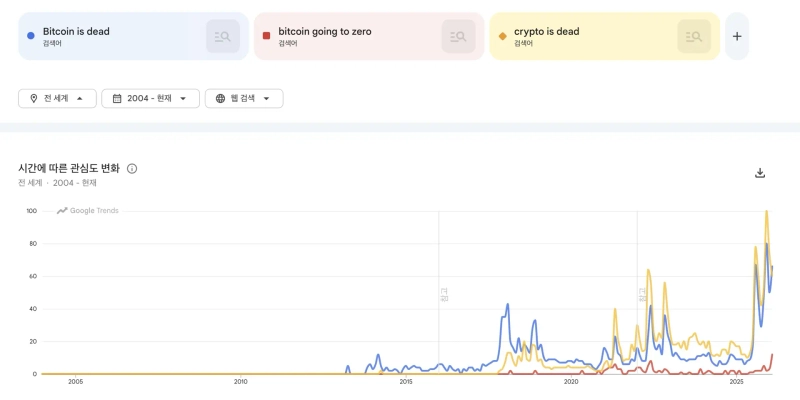Edit the 'crypto is dead' search term text
The height and width of the screenshot is (400, 800).
(546, 32)
